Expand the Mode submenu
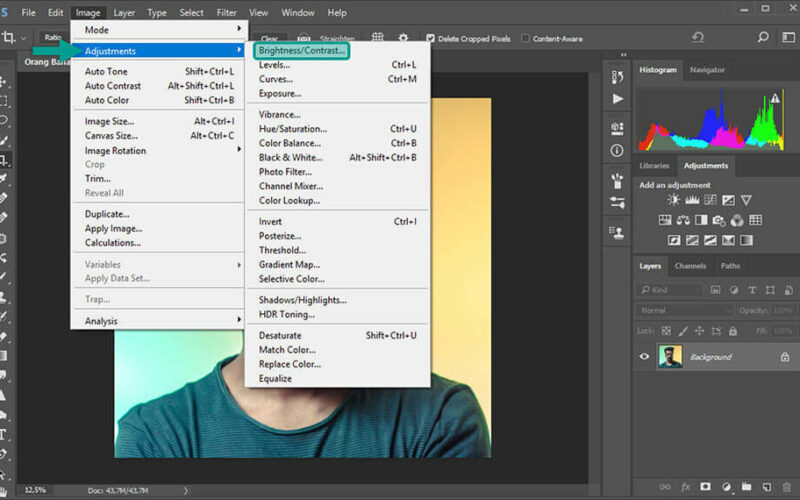 160,30
